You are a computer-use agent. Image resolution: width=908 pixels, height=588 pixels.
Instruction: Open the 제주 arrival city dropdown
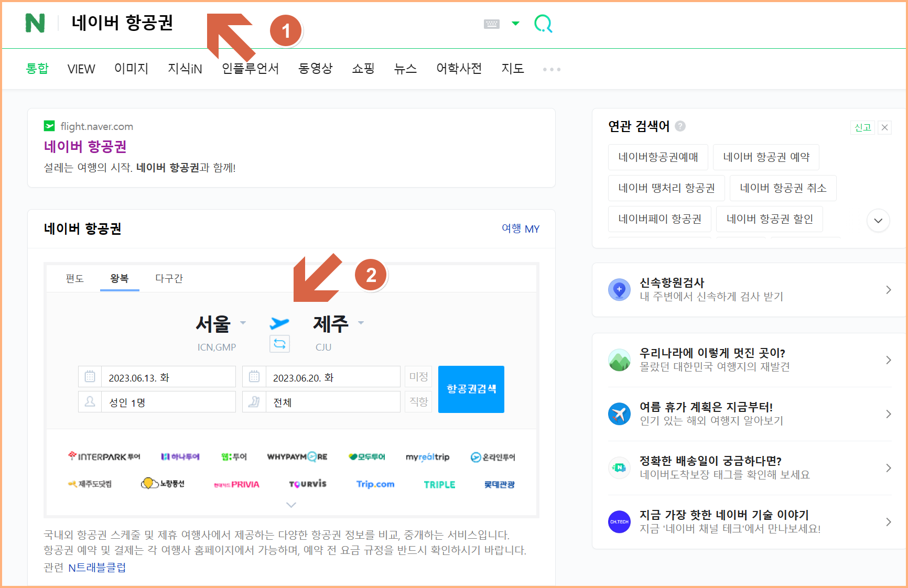coord(338,324)
